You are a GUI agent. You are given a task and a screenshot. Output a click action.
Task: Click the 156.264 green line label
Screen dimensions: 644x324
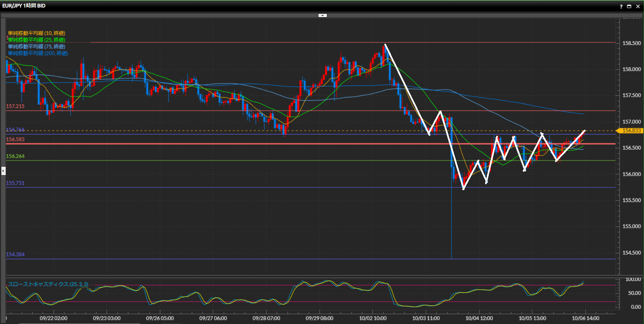click(x=15, y=156)
